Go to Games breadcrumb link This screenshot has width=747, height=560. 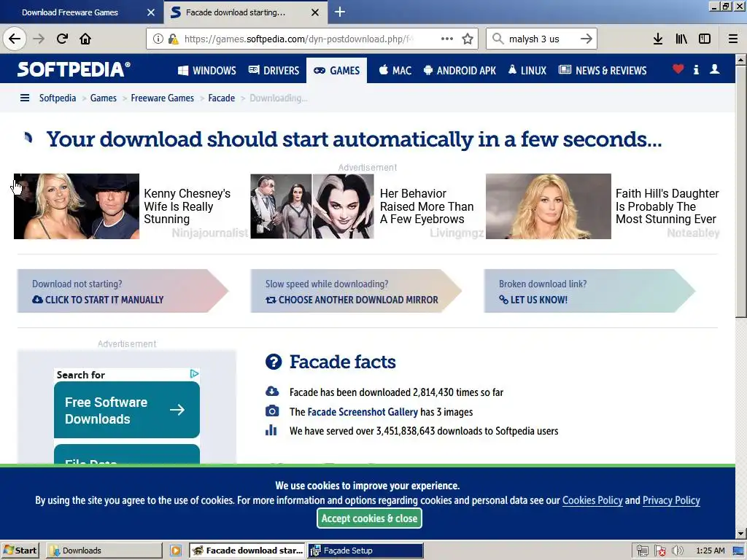(x=104, y=98)
